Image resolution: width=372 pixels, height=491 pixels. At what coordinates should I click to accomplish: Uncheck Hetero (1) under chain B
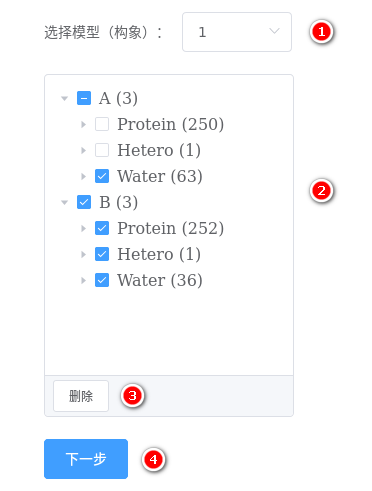[x=102, y=254]
